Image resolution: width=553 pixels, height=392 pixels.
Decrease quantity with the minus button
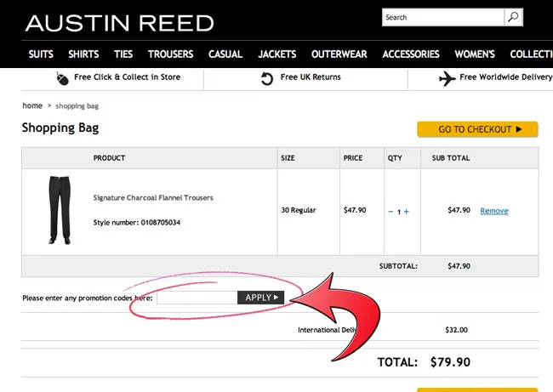(x=391, y=212)
